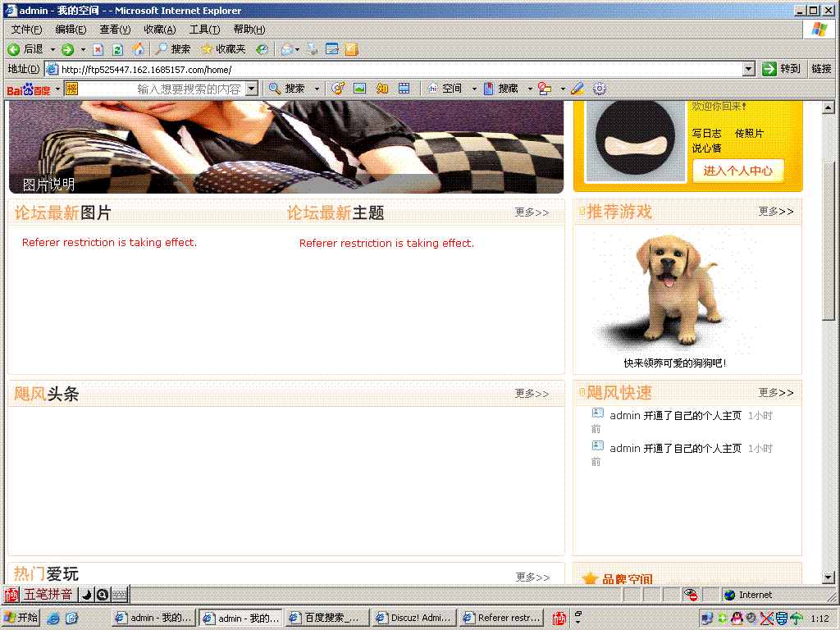The width and height of the screenshot is (840, 630).
Task: Click the Baidu image search icon
Action: (x=359, y=89)
